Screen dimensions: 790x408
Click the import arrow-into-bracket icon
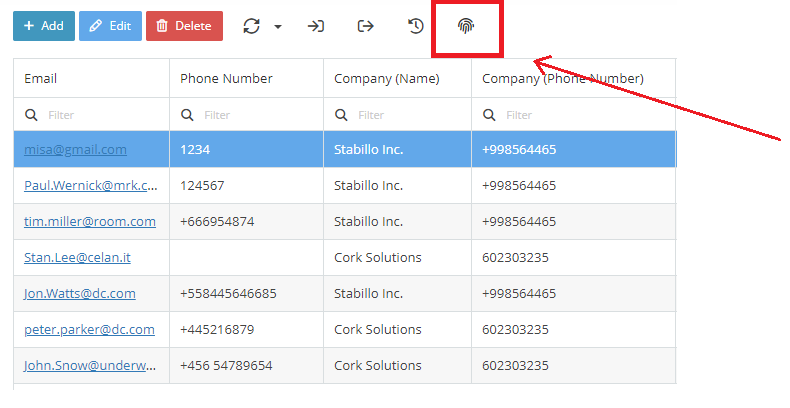(316, 26)
